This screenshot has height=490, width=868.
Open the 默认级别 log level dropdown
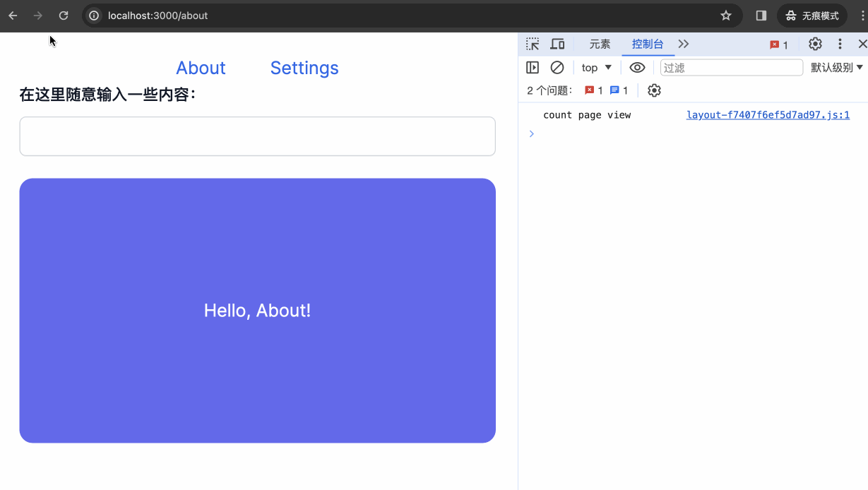coord(836,67)
